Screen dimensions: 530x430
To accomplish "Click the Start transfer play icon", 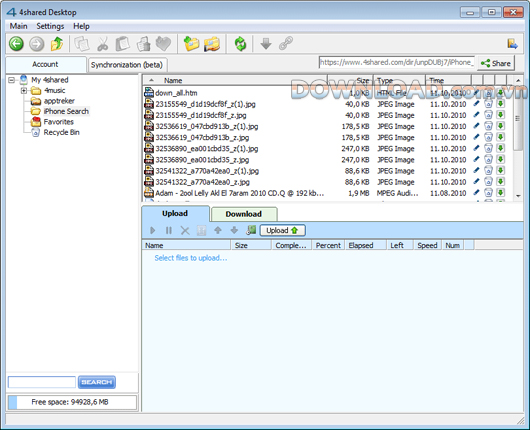I will tap(152, 231).
